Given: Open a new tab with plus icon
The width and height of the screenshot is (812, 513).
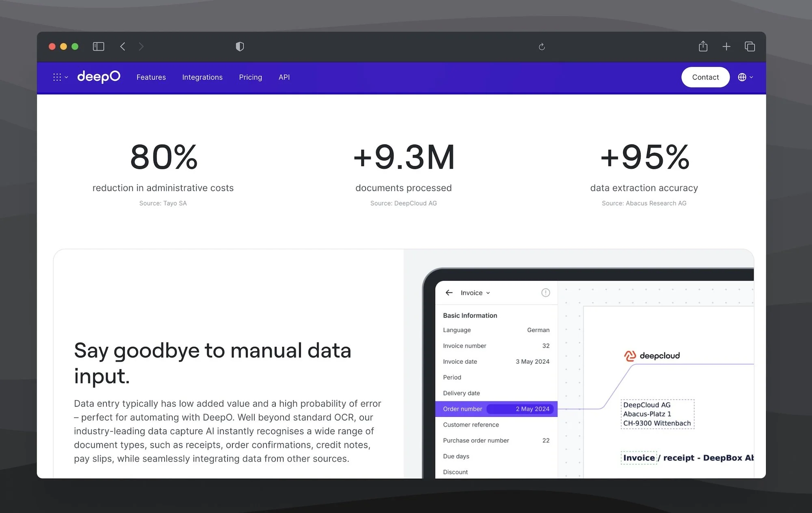Looking at the screenshot, I should 726,47.
